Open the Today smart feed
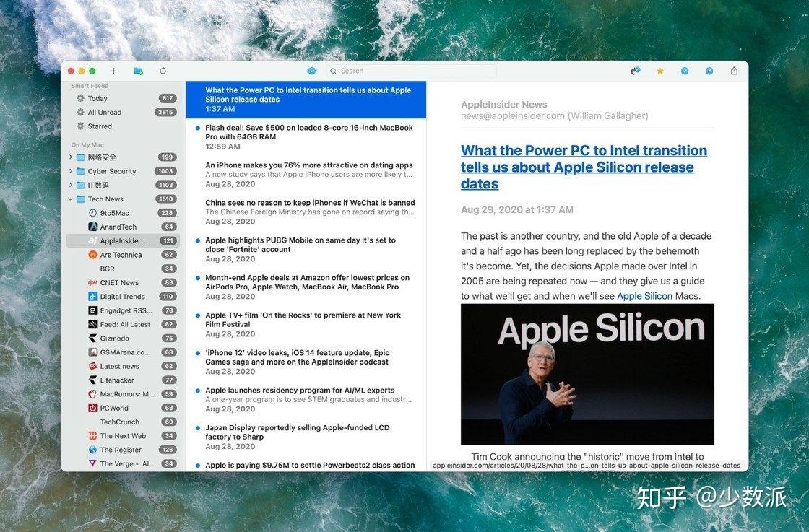 click(x=123, y=98)
